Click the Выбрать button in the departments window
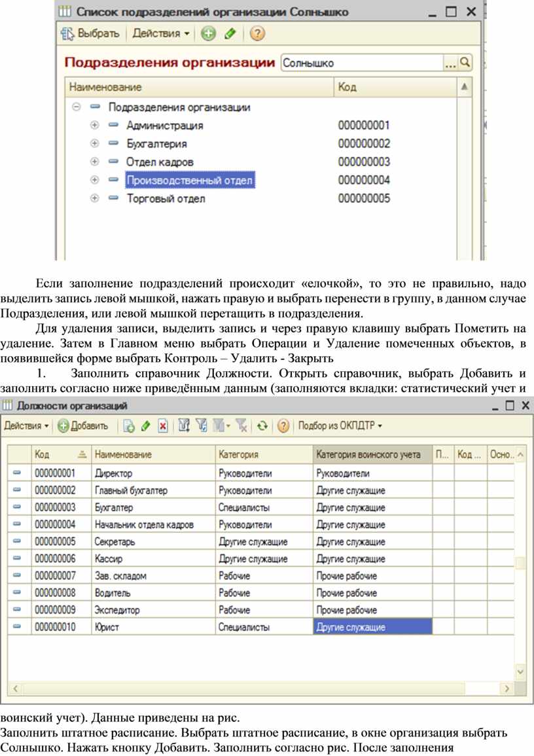This screenshot has height=756, width=534. (x=90, y=33)
